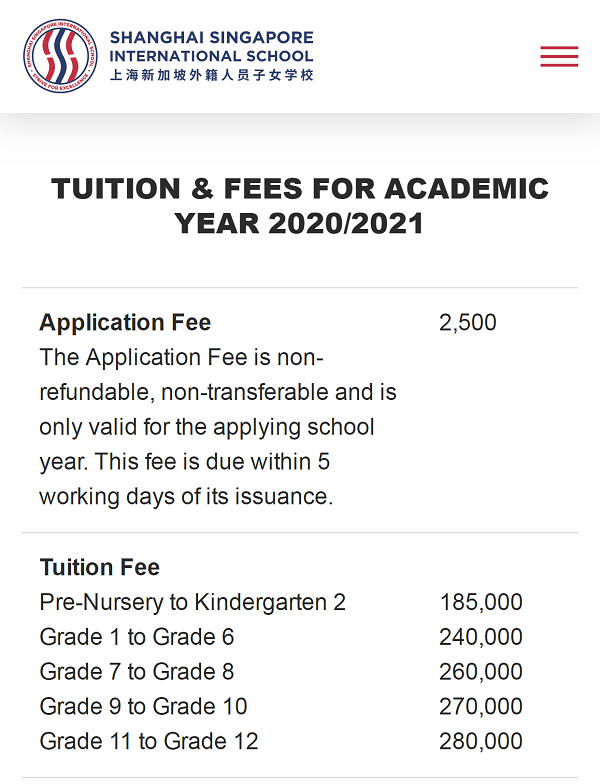Select the Tuition Fee heading
Screen dimensions: 600x784
100,567
